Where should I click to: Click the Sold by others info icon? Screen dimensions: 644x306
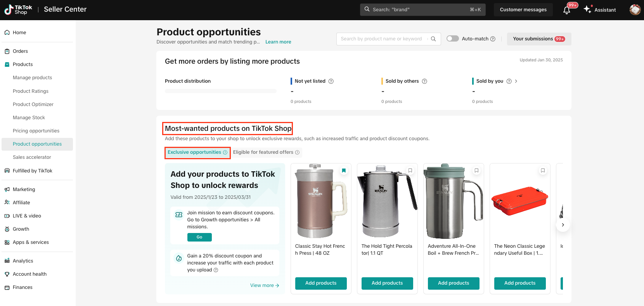[x=424, y=81]
